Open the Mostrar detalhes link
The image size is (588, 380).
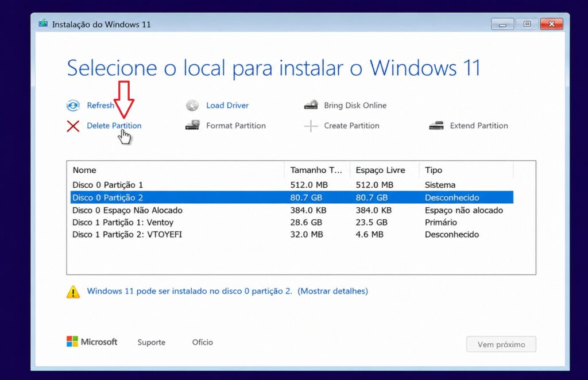click(x=332, y=291)
